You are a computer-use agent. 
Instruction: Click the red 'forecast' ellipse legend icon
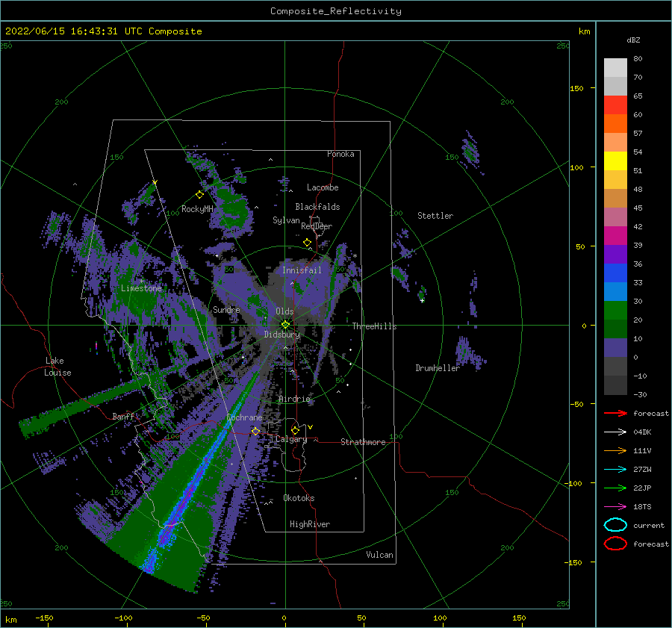tap(615, 544)
